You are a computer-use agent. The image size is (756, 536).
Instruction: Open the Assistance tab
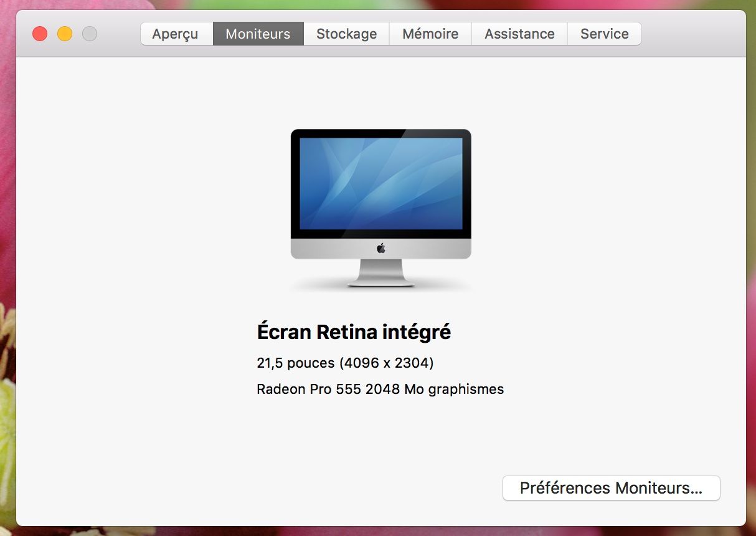click(519, 34)
